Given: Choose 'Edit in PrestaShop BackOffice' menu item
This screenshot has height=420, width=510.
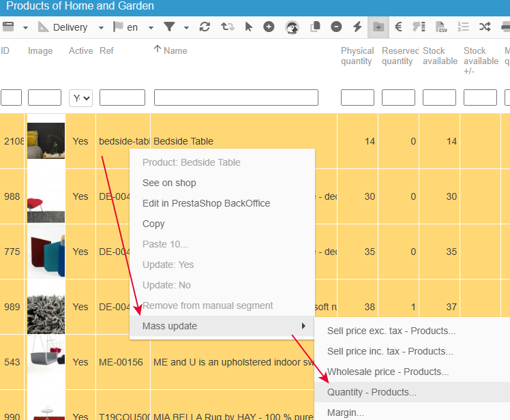Looking at the screenshot, I should [222, 203].
